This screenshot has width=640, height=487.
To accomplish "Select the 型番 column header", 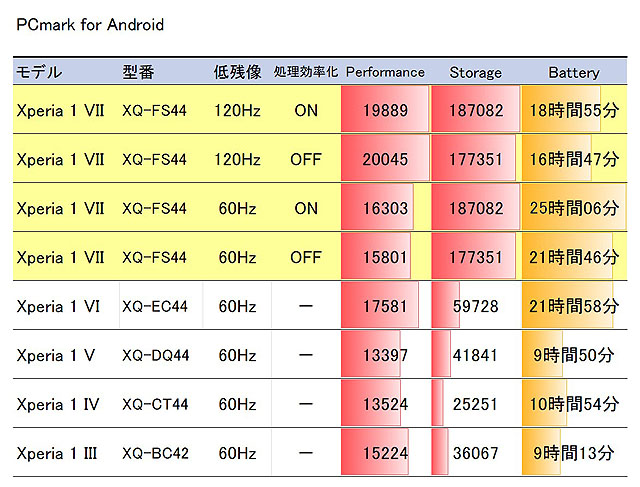I will tap(138, 72).
